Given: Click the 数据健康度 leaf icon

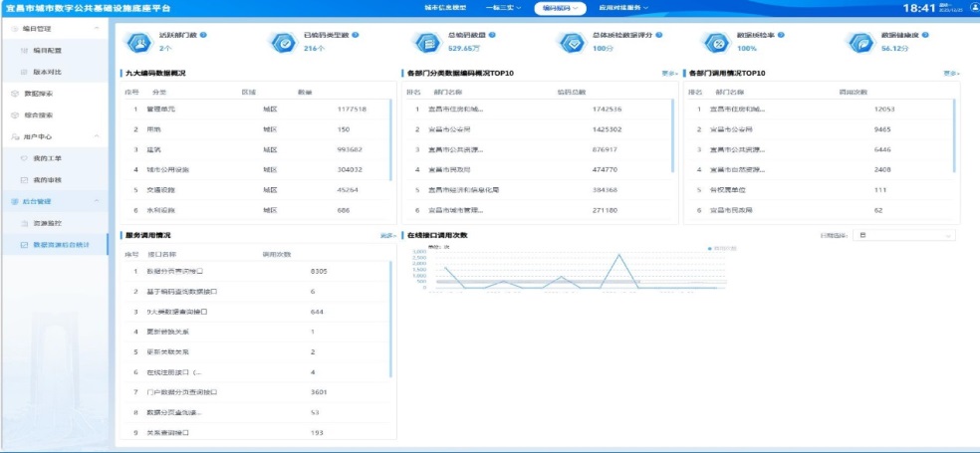Looking at the screenshot, I should coord(859,42).
